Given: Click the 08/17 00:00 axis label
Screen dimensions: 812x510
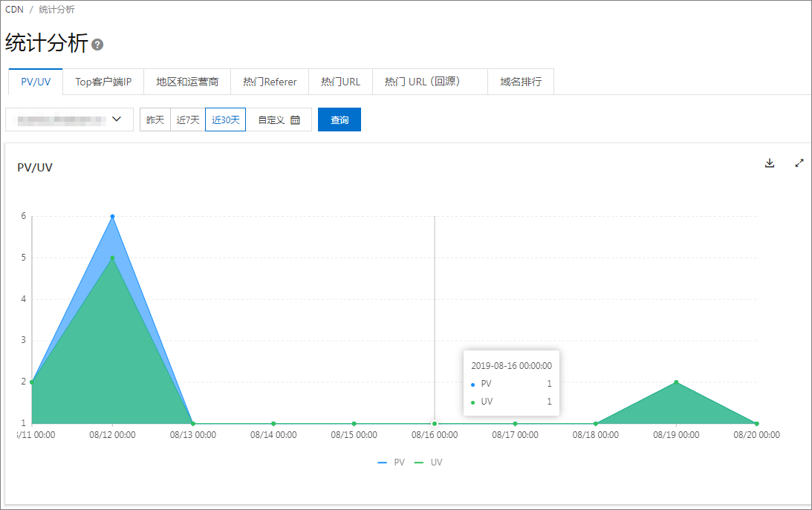Looking at the screenshot, I should coord(516,435).
